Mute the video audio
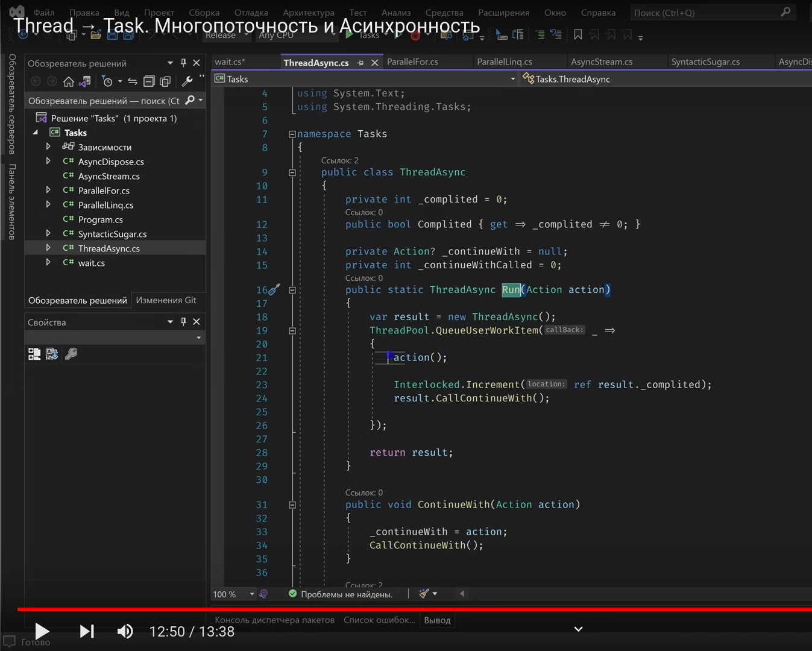The height and width of the screenshot is (651, 812). [x=125, y=631]
